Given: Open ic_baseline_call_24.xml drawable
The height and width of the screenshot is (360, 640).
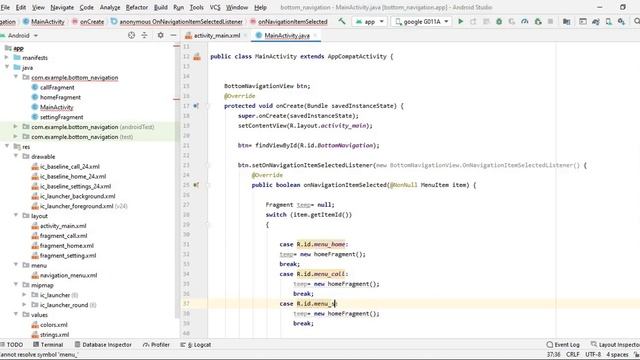Looking at the screenshot, I should click(x=70, y=167).
